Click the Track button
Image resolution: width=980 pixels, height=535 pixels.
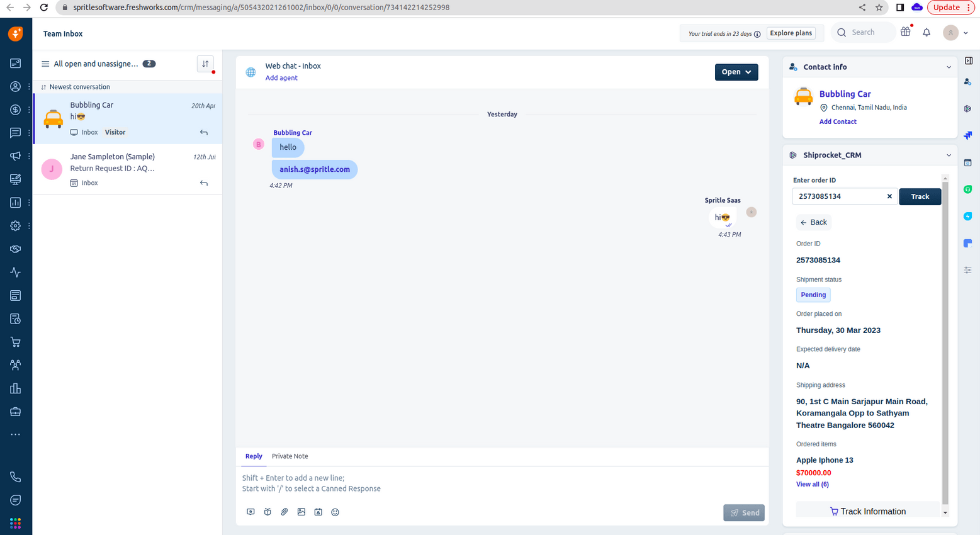pyautogui.click(x=920, y=197)
